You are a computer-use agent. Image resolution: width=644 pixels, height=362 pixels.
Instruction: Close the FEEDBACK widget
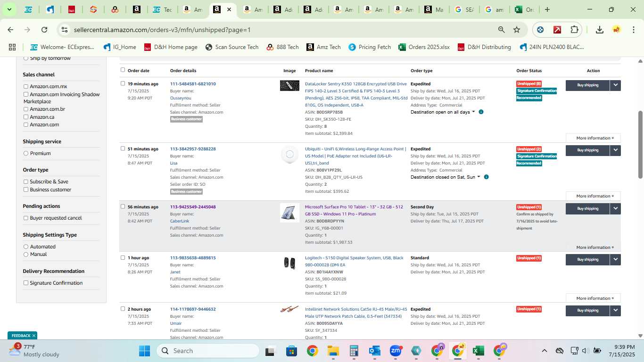(x=34, y=336)
